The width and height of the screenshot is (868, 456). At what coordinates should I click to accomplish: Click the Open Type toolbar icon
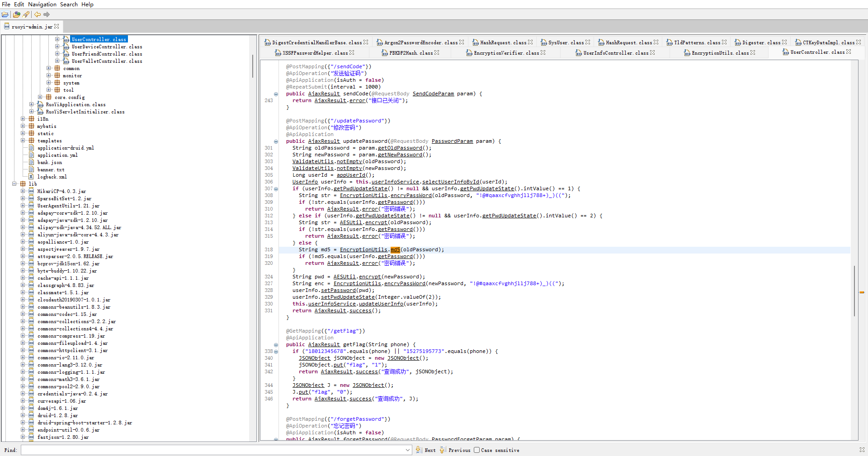click(17, 14)
